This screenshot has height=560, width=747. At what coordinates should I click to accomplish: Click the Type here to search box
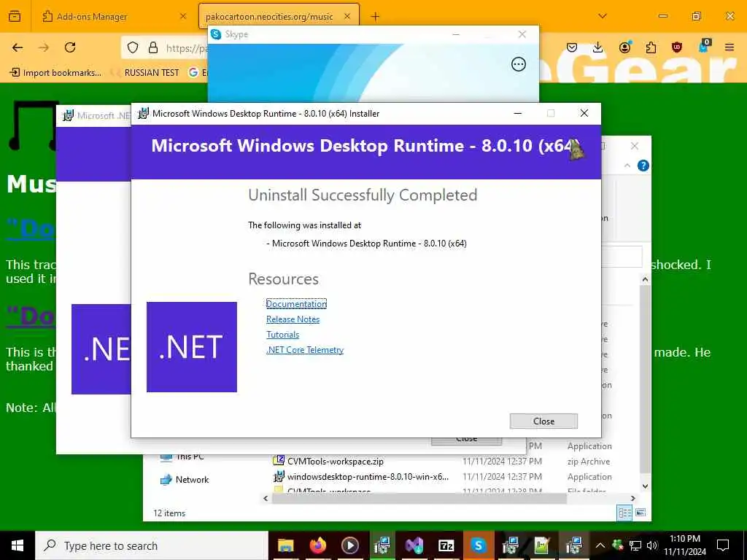152,545
